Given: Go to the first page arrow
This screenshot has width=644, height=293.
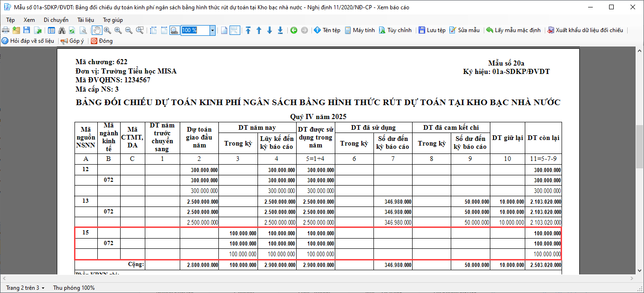Looking at the screenshot, I should coord(248,30).
